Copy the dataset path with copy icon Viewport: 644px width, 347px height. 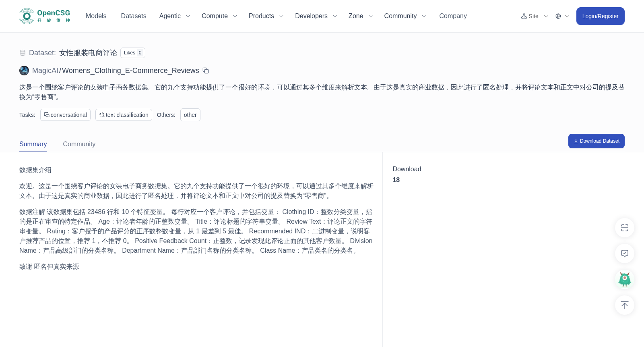206,71
